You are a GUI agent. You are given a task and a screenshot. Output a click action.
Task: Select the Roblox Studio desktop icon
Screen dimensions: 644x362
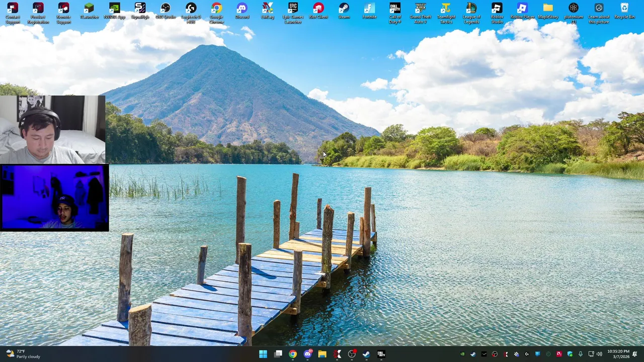[x=497, y=13]
